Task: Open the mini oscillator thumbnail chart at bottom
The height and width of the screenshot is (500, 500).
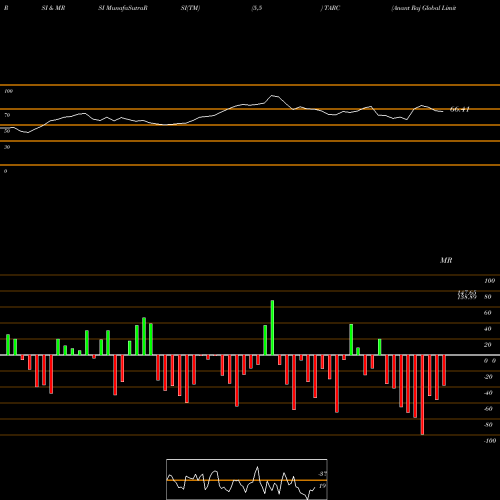Action: pyautogui.click(x=247, y=479)
